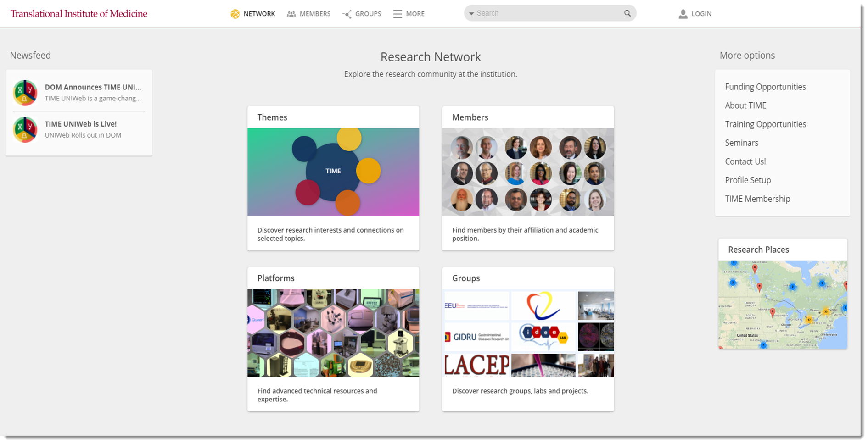
Task: Expand the search filter dropdown arrow
Action: coord(471,14)
